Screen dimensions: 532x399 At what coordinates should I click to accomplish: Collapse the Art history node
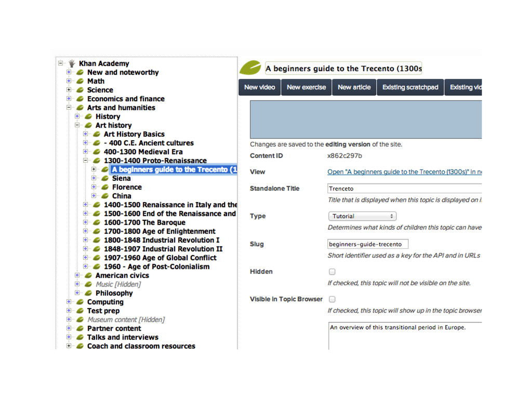click(77, 125)
